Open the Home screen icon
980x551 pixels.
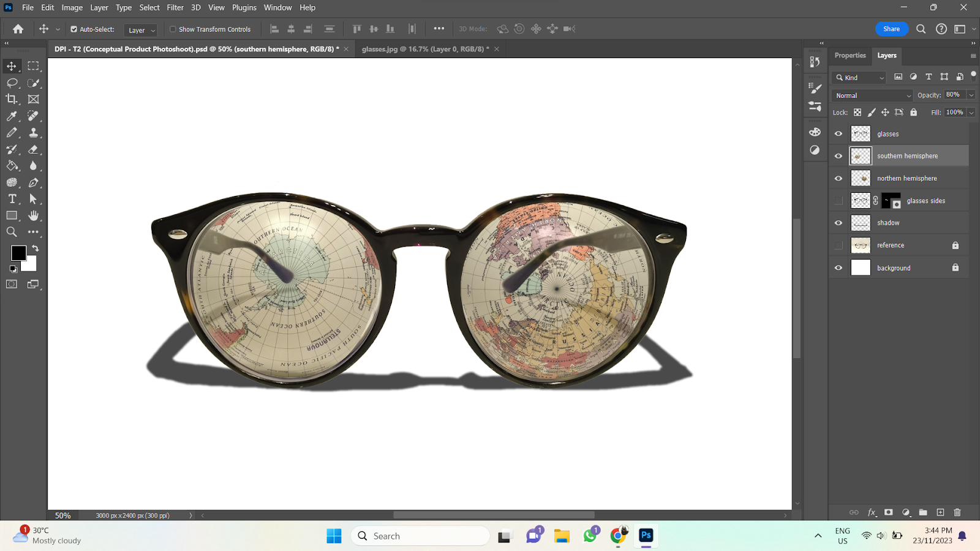click(x=18, y=29)
